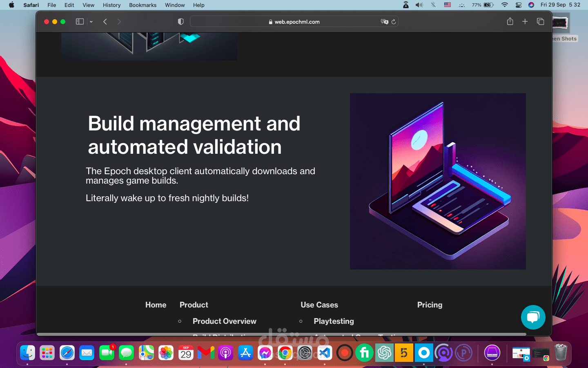
Task: Open Control Center toggles icon
Action: click(x=518, y=5)
